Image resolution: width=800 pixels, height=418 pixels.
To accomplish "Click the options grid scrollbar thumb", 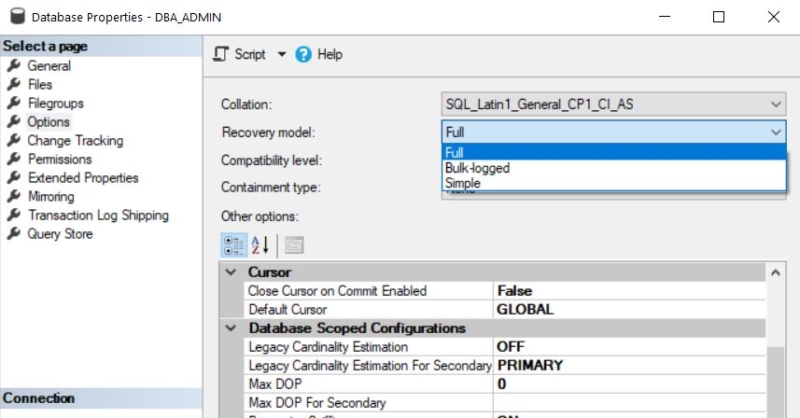I will tap(776, 382).
